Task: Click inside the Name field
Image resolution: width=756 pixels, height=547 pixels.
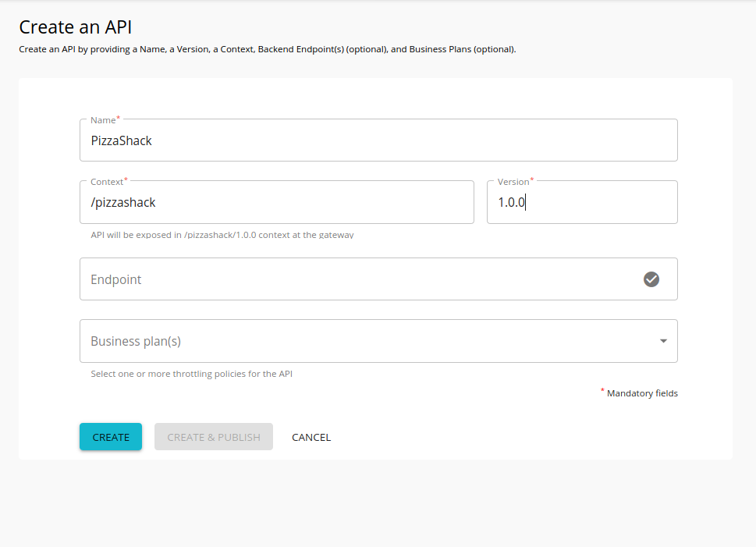Action: [x=312, y=140]
